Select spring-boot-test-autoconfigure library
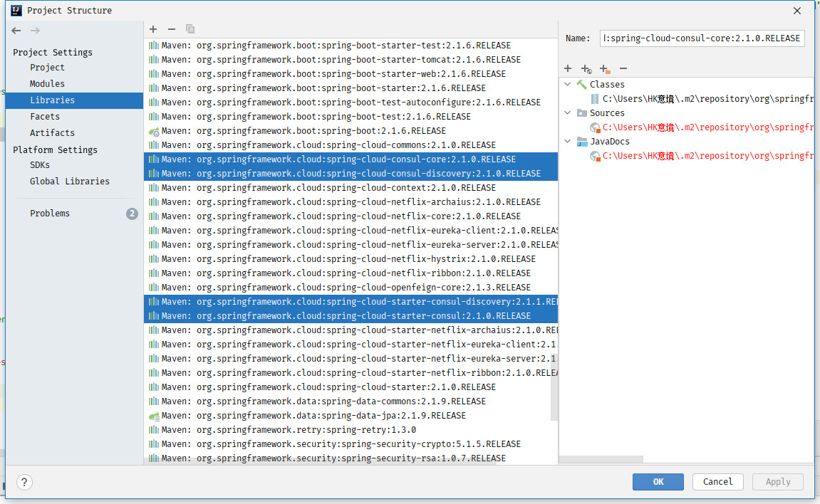 (351, 103)
